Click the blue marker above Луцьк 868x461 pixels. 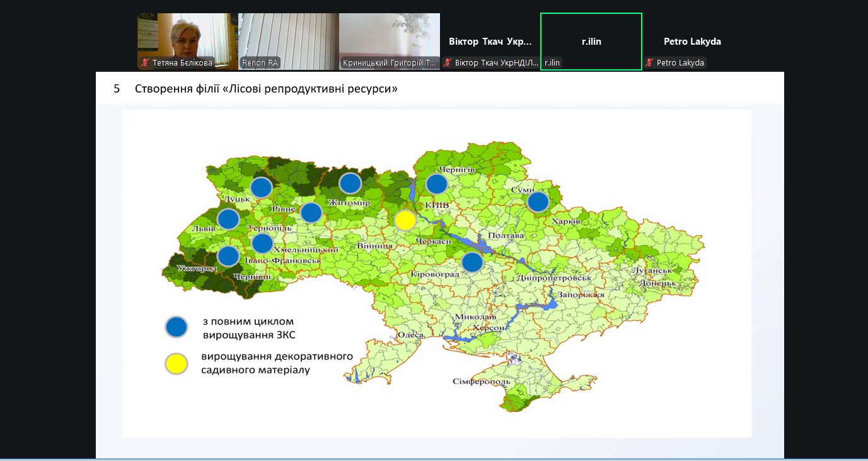(x=261, y=188)
